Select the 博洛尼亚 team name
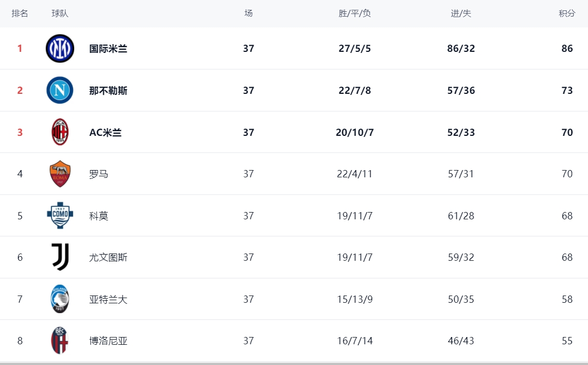Screen dimensions: 588x365 point(108,341)
